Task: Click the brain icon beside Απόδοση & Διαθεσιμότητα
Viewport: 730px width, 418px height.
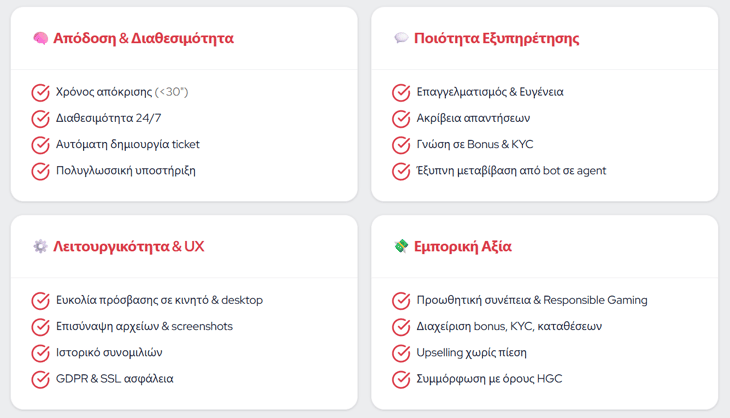Action: click(40, 39)
